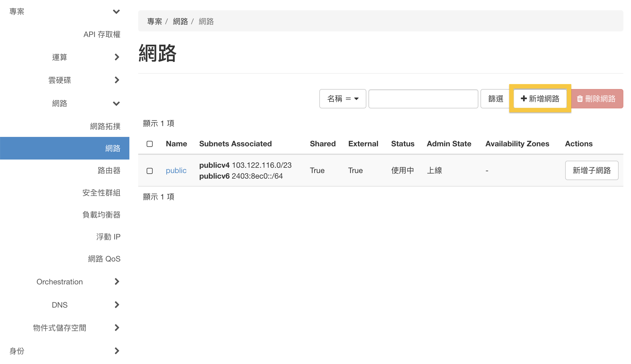Expand the 運算 compute menu chevron
This screenshot has height=364, width=631.
pyautogui.click(x=117, y=57)
